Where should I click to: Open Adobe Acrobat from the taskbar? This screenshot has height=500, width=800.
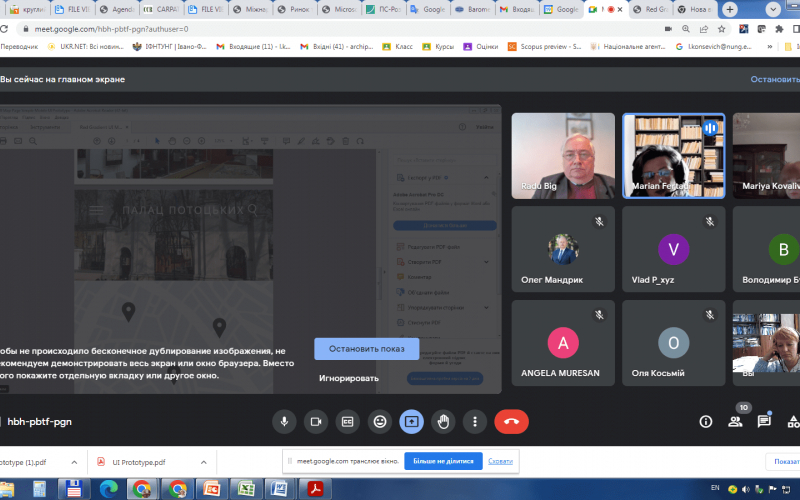pos(315,489)
